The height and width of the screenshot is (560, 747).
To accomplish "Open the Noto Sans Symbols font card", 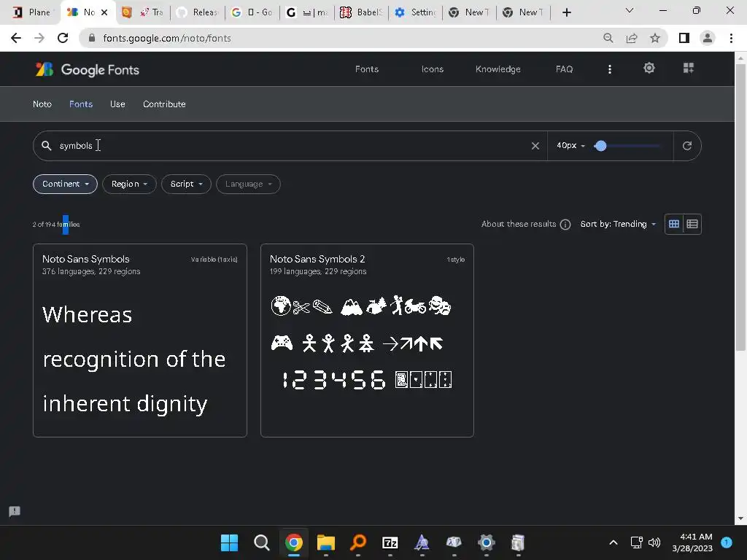I will (x=140, y=341).
